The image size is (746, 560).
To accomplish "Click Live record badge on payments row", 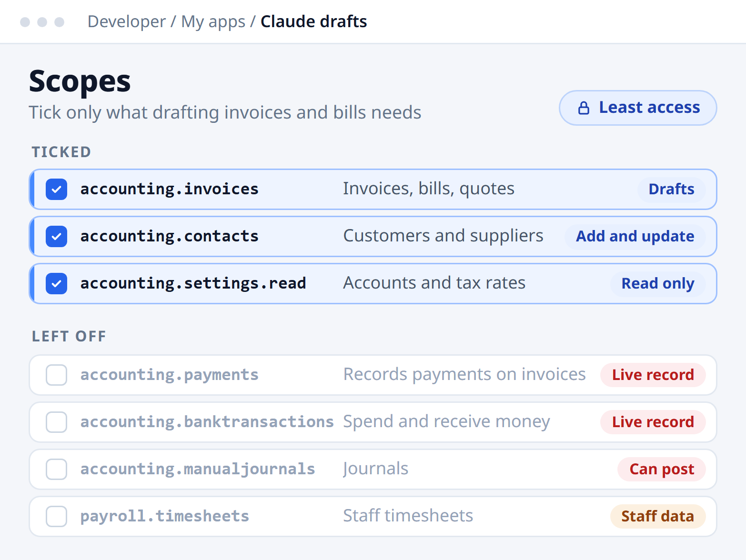I will [x=653, y=375].
